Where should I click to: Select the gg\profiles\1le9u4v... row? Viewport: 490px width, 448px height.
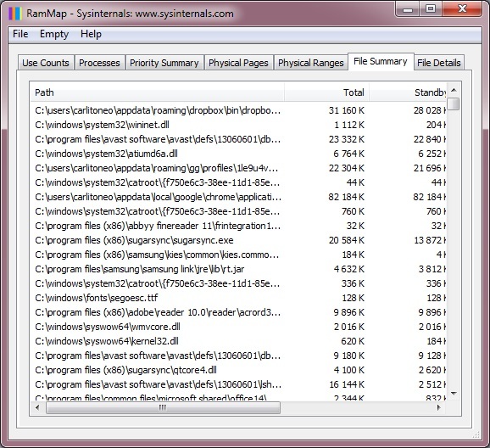pos(238,168)
